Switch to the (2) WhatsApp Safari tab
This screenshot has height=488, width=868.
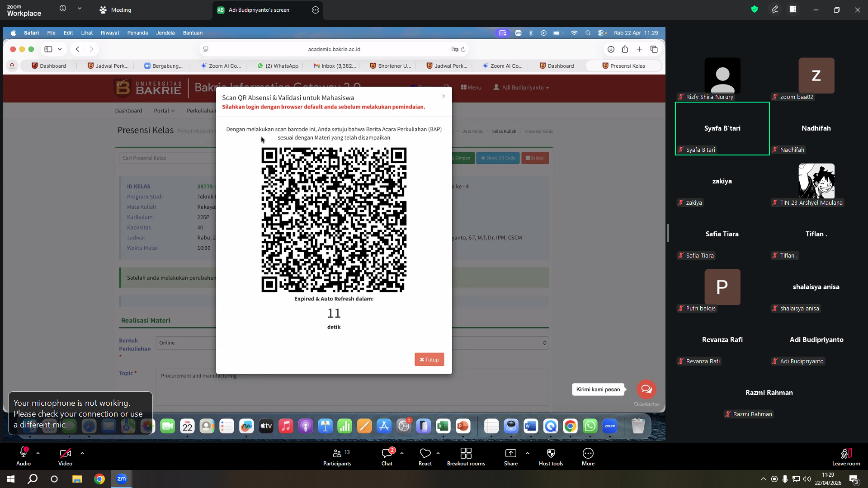(278, 66)
